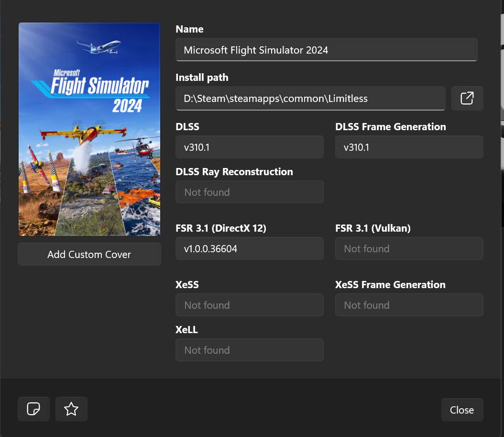The height and width of the screenshot is (437, 504).
Task: Click the "DLSS Frame Generation" label
Action: point(391,127)
